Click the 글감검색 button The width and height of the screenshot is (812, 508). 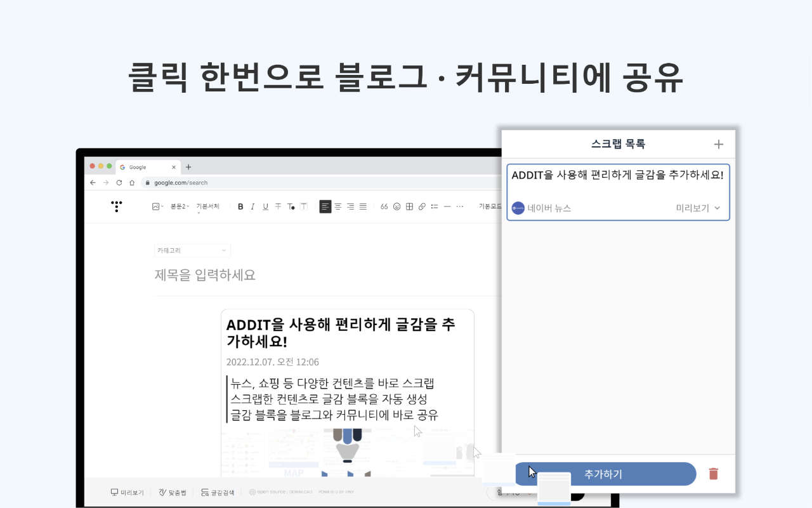tap(218, 492)
